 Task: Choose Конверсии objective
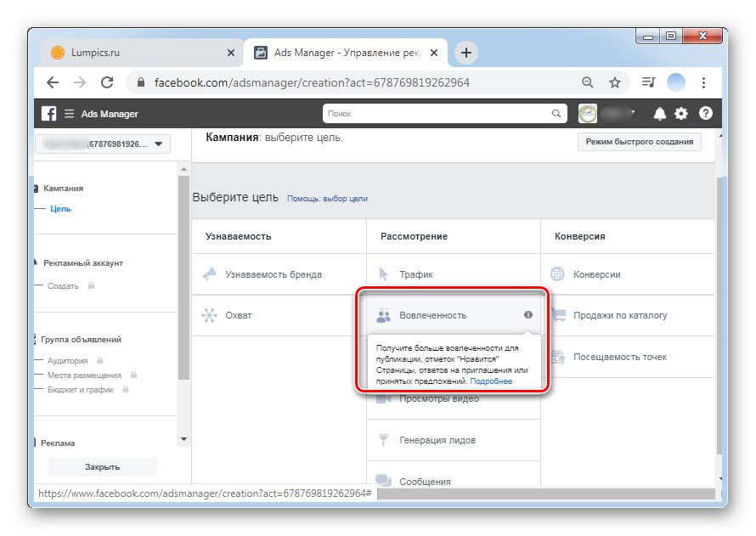pyautogui.click(x=627, y=274)
